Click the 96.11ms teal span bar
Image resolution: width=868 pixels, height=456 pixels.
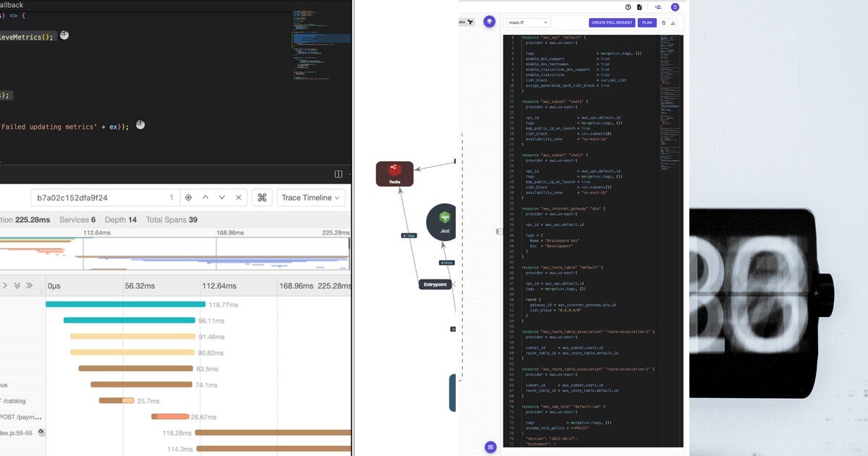[x=129, y=320]
